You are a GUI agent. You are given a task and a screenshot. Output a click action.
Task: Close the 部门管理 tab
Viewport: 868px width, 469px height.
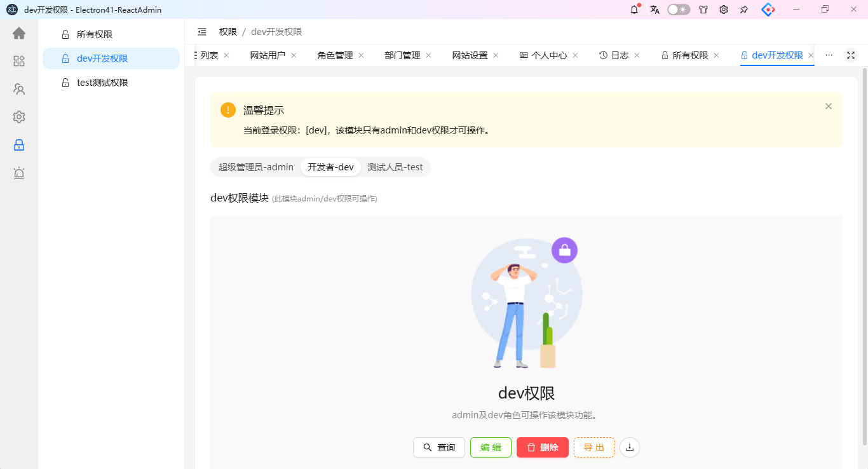[x=428, y=55]
